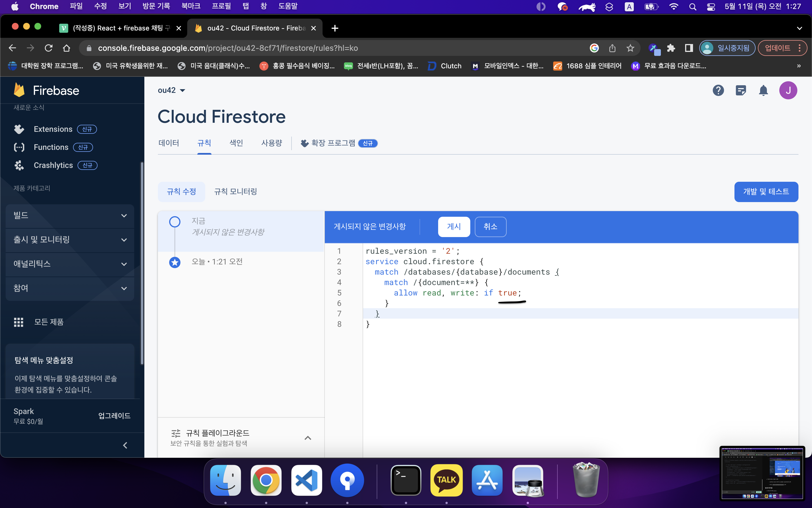Open the Chrome three-dot update menu
812x508 pixels.
[800, 48]
